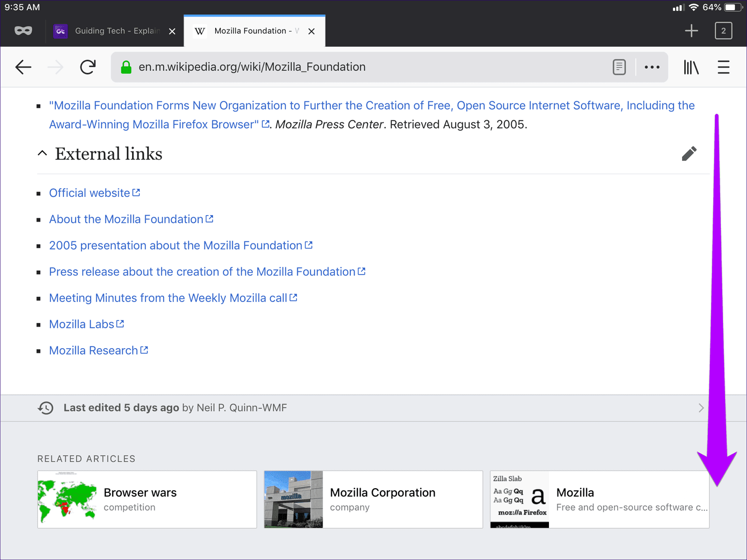The height and width of the screenshot is (560, 747).
Task: Close the Mozilla Foundation tab
Action: click(x=311, y=31)
